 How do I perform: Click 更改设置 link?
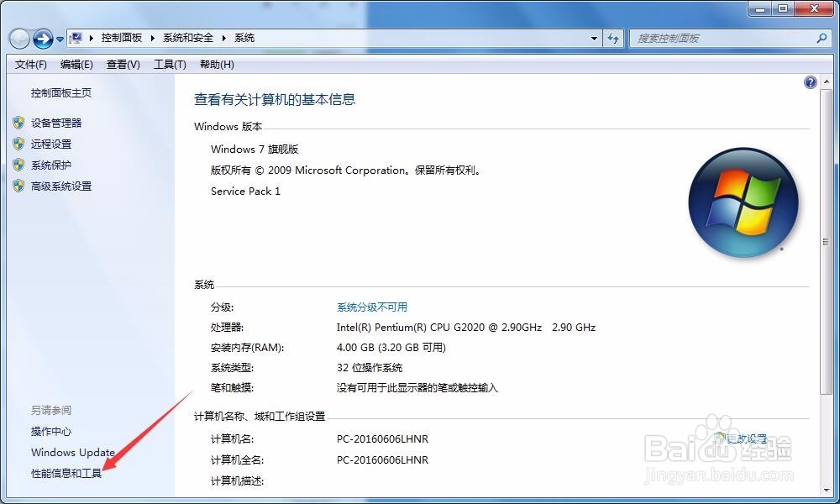[x=746, y=438]
